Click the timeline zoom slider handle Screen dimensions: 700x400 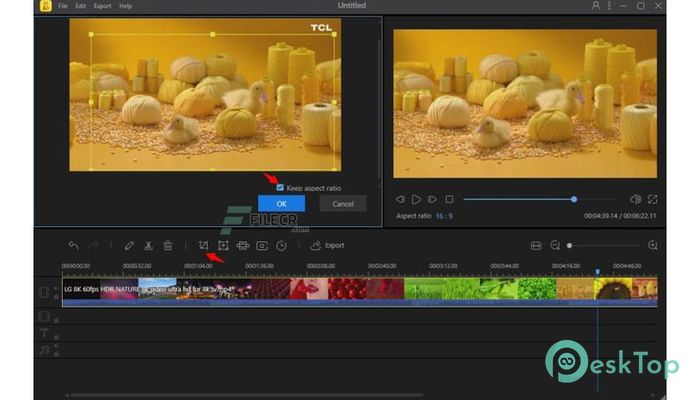tap(569, 246)
